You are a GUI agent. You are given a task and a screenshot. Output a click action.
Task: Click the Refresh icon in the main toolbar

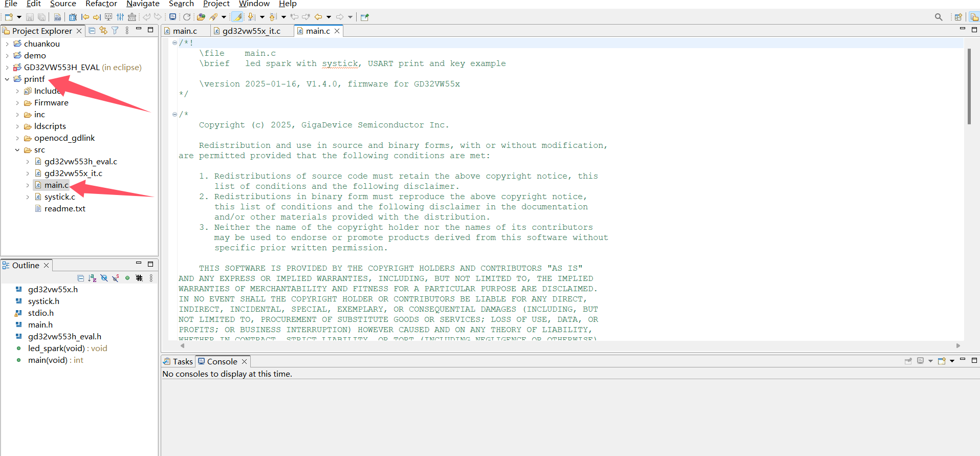pos(187,17)
